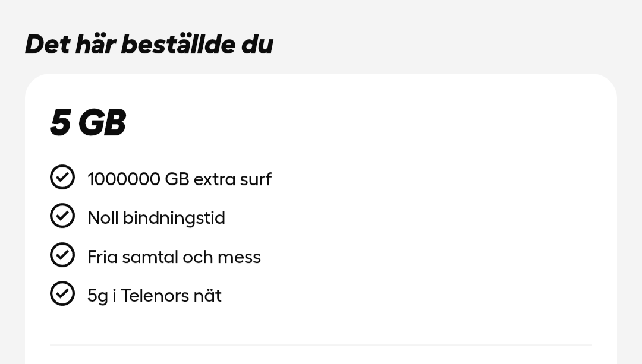Click the checkmark icon beside "Fria samtal och mess"
This screenshot has height=364, width=642.
[x=62, y=255]
